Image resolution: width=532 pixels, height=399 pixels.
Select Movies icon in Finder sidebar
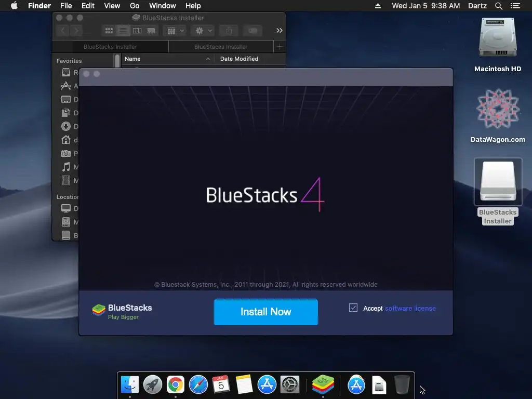click(x=66, y=180)
